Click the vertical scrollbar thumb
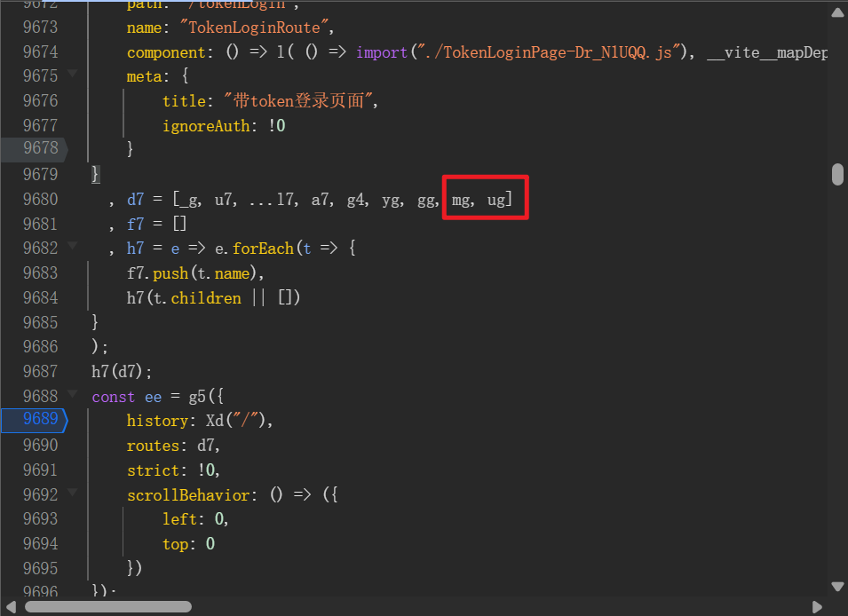This screenshot has width=848, height=616. [x=836, y=174]
